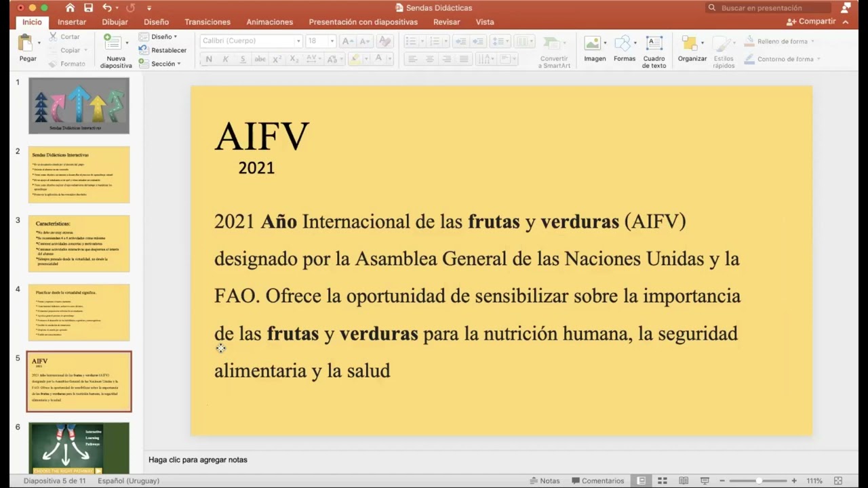The height and width of the screenshot is (488, 868).
Task: Switch to reading view
Action: [684, 481]
